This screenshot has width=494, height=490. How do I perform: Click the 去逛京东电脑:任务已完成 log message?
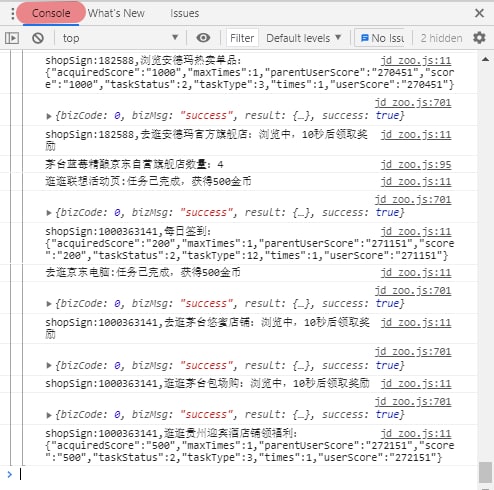click(x=143, y=272)
